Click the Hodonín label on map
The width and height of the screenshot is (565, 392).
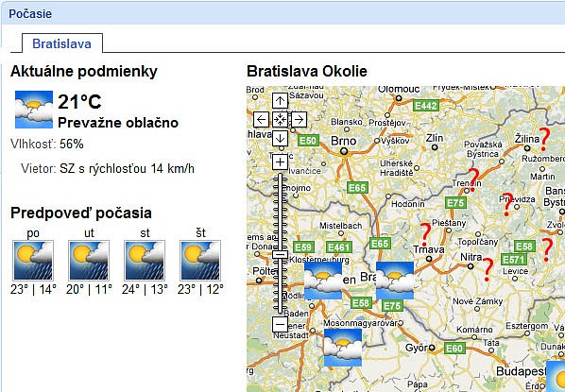pyautogui.click(x=408, y=204)
